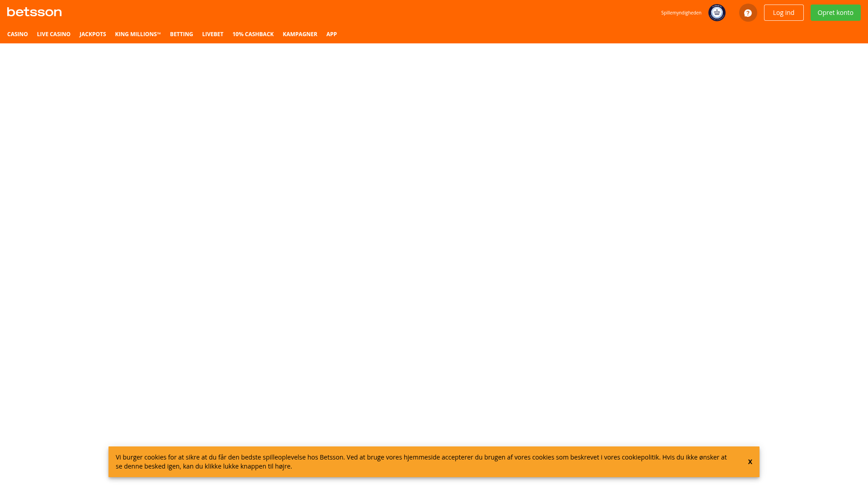Click the betsson logo

[x=34, y=12]
